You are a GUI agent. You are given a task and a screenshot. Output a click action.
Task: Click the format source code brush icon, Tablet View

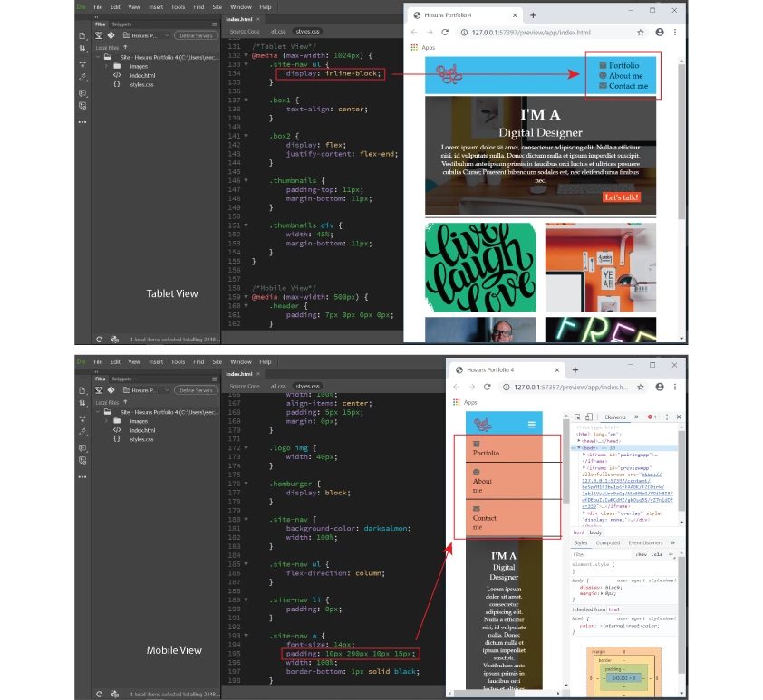coord(82,77)
